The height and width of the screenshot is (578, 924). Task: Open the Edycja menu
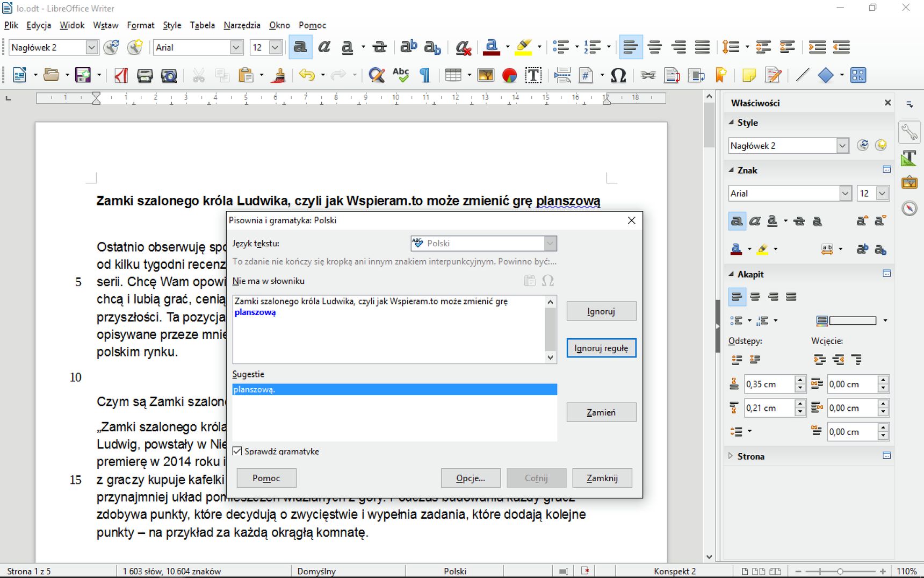click(39, 25)
